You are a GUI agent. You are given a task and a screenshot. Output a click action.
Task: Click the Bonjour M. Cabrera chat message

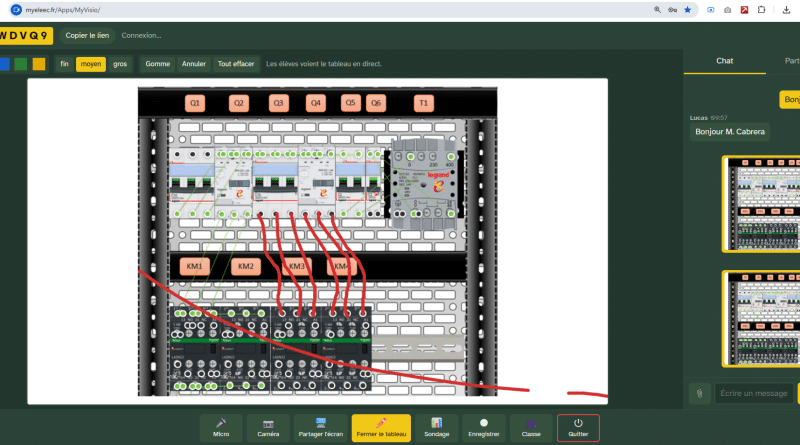pos(730,132)
